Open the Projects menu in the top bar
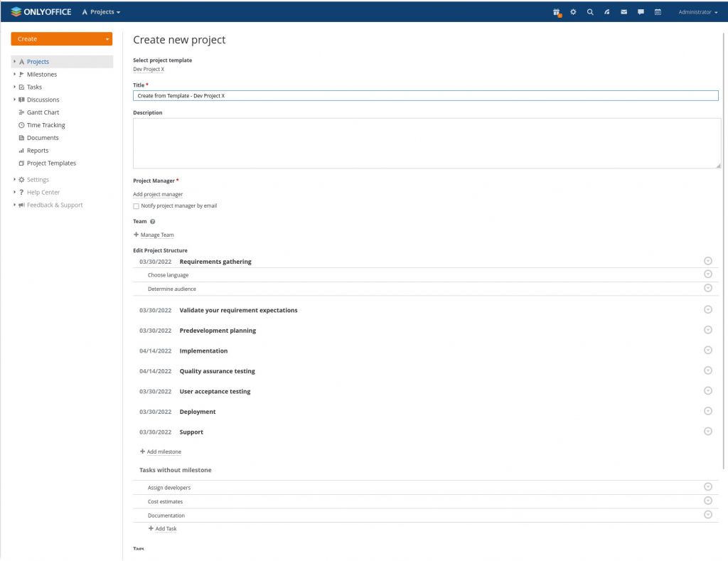Image resolution: width=728 pixels, height=561 pixels. [x=100, y=11]
